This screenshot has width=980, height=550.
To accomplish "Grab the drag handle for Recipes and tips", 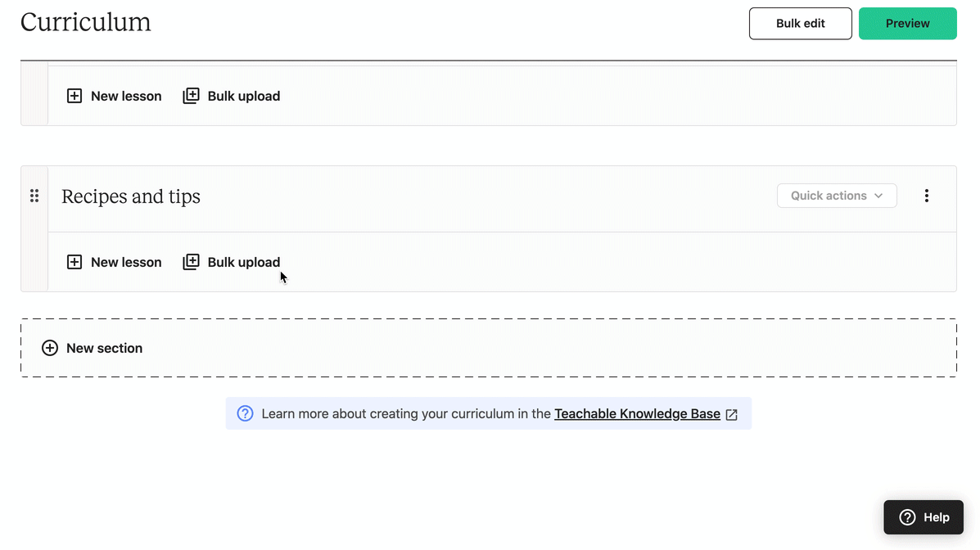I will 34,196.
